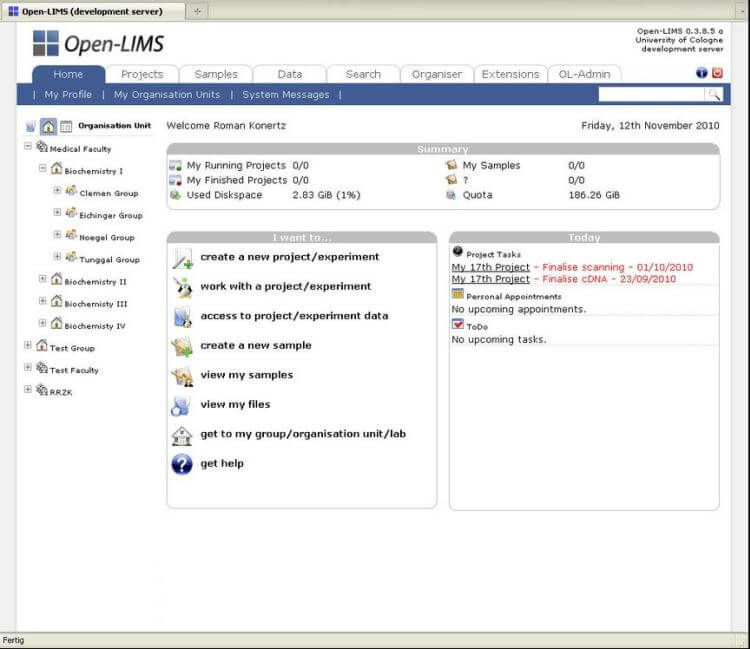Click the Project Tasks icon
Screen dimensions: 750x649
click(x=458, y=252)
